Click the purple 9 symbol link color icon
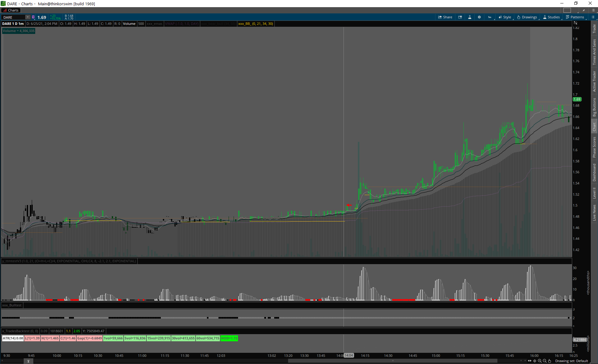The image size is (598, 364). pyautogui.click(x=33, y=17)
